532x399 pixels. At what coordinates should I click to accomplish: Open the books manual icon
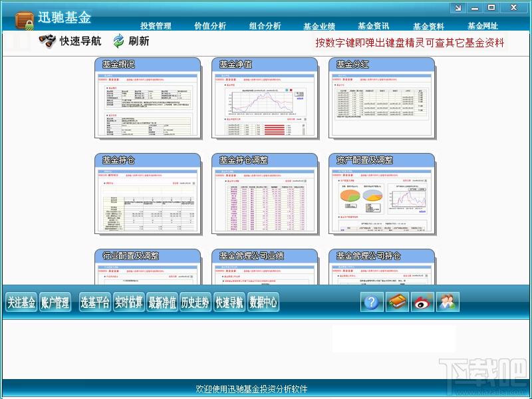click(397, 302)
